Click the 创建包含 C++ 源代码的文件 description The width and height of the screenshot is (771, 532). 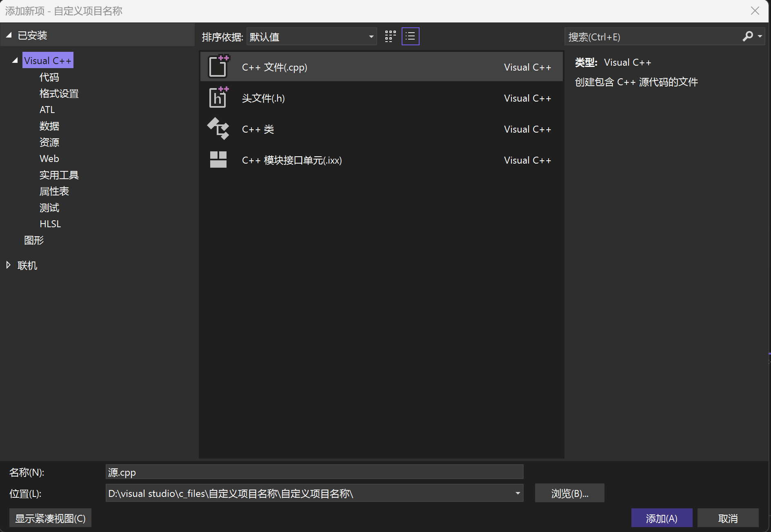coord(636,82)
